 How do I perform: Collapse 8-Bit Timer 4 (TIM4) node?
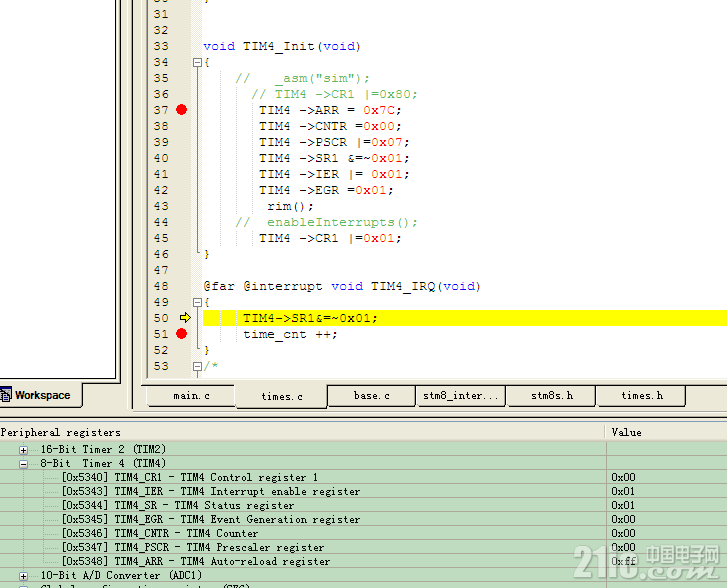[23, 464]
